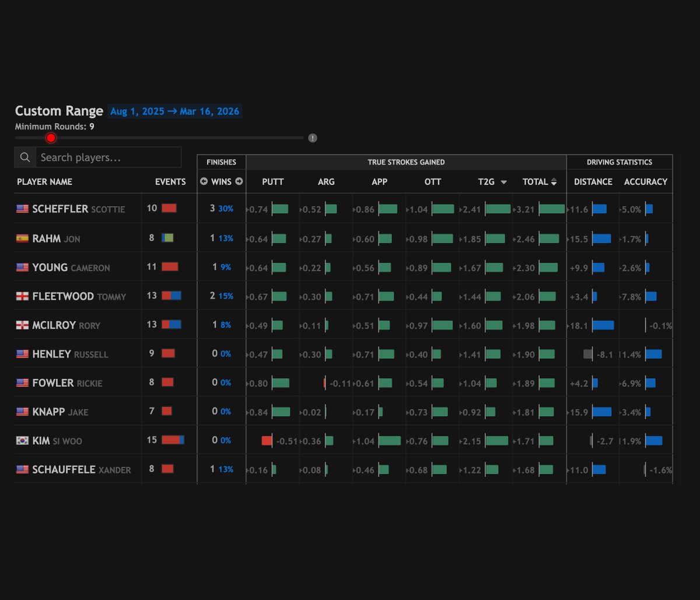Screen dimensions: 700x600
Task: Click Fowler's -0.11 ARG value
Action: coord(340,383)
